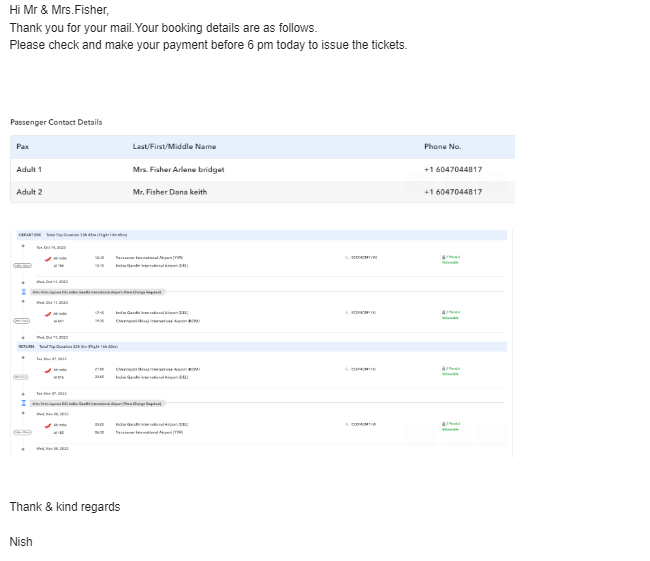
Task: Click the pill button left of the first flight
Action: [x=22, y=265]
